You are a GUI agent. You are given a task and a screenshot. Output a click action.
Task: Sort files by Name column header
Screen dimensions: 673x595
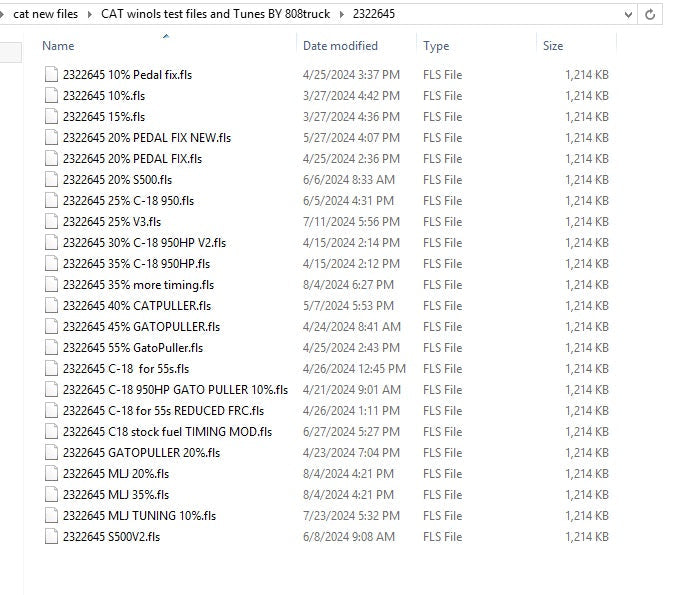point(58,46)
